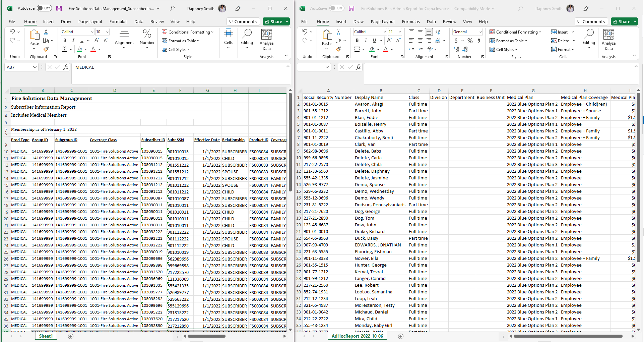The image size is (644, 342).
Task: Expand Format cells menu in right window
Action: tap(563, 49)
